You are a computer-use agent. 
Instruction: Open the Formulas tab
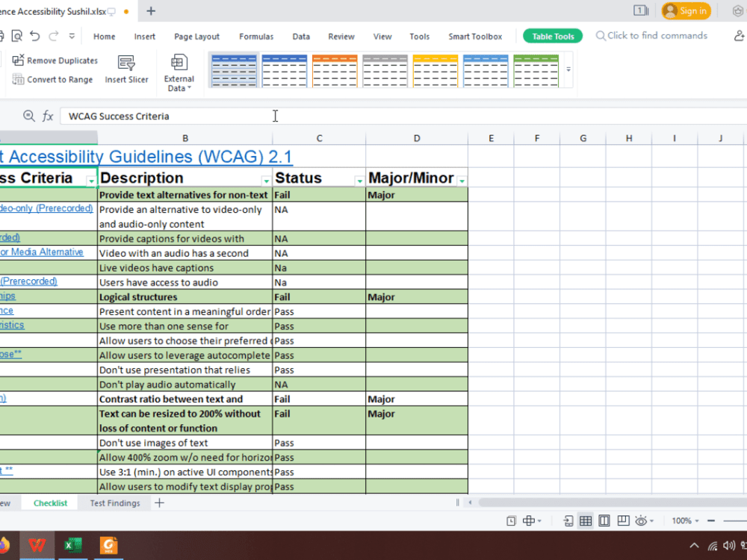pos(256,37)
